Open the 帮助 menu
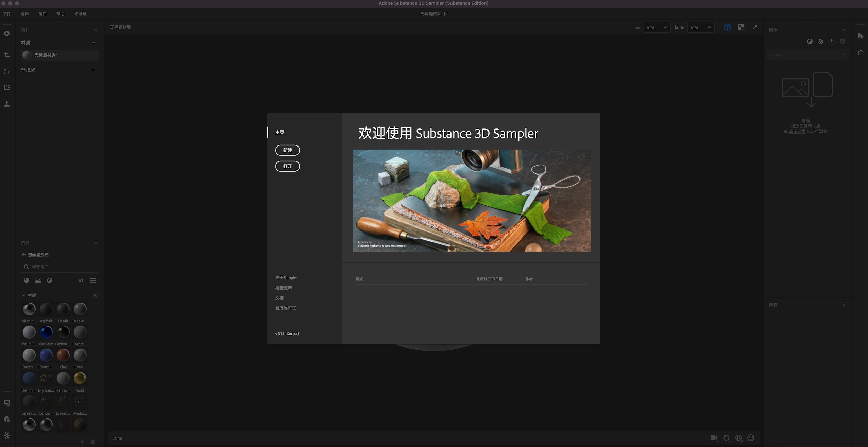Image resolution: width=868 pixels, height=447 pixels. pos(60,14)
